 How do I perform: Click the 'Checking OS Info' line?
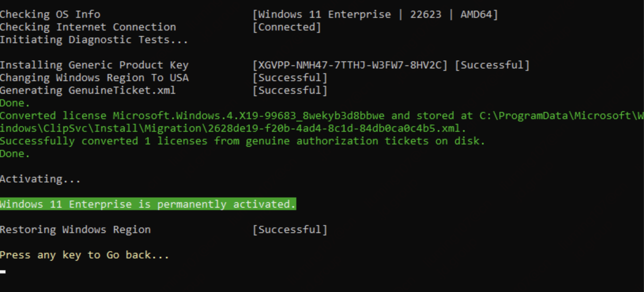(50, 14)
